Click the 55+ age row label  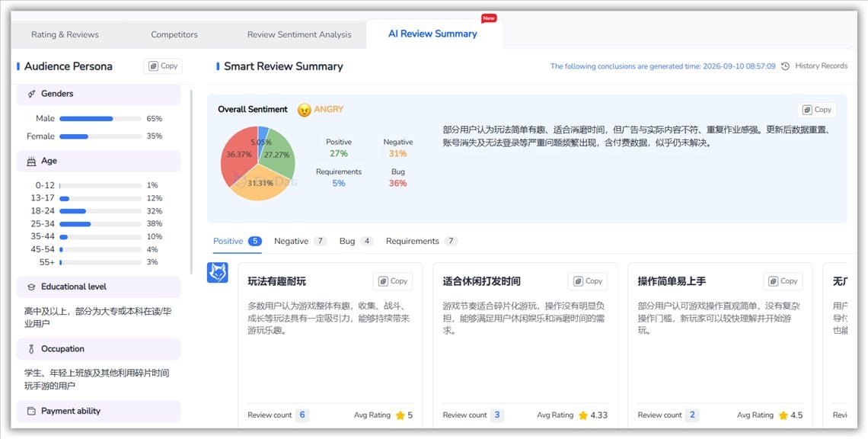(x=47, y=262)
